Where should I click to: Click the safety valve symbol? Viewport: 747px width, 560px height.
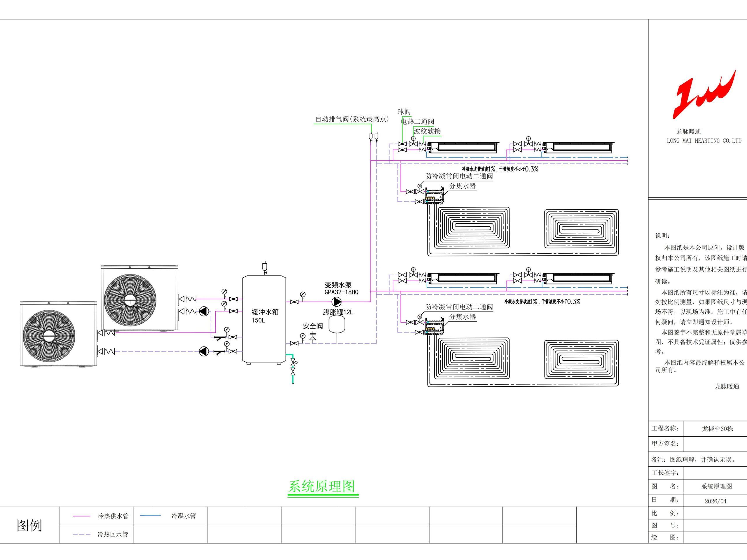pos(313,337)
